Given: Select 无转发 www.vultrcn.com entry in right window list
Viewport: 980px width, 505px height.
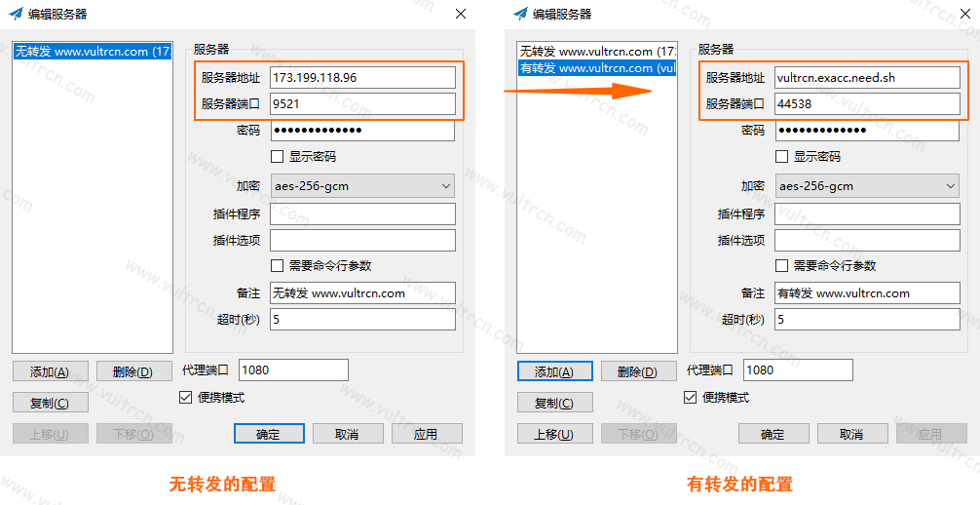Looking at the screenshot, I should (597, 52).
